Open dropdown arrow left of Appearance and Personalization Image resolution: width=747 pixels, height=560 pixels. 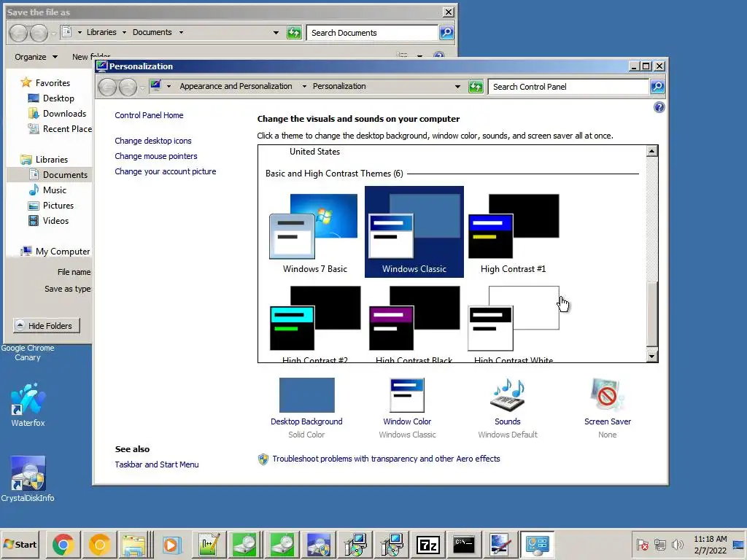tap(169, 86)
